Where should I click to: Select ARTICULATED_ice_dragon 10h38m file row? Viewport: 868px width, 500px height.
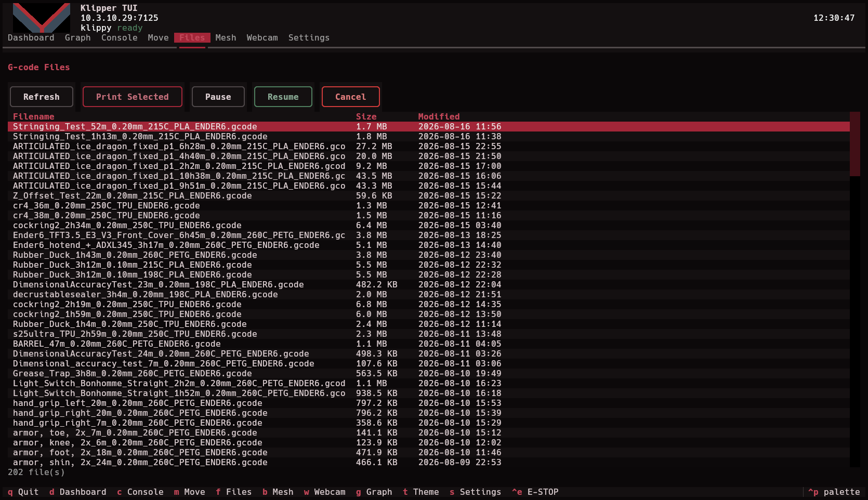429,176
